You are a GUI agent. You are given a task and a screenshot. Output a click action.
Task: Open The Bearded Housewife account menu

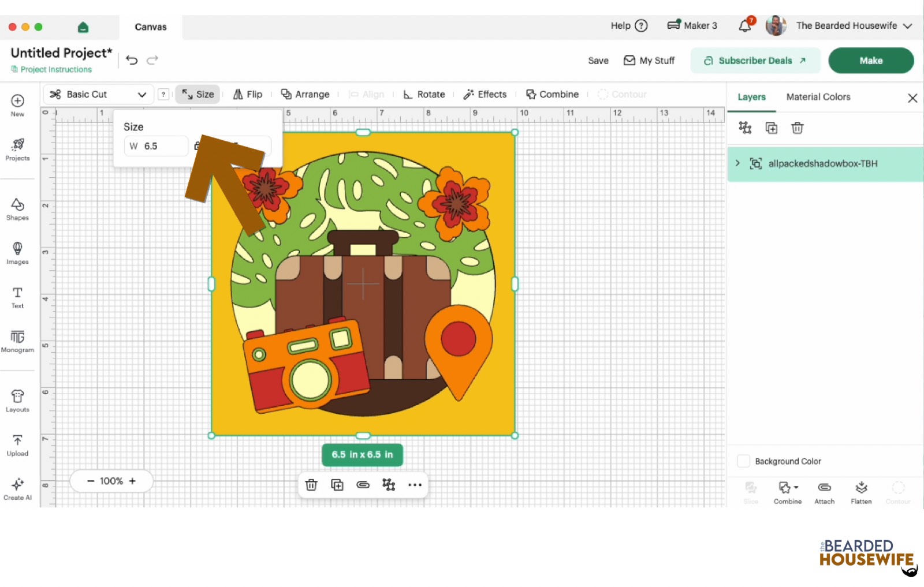[x=854, y=25]
